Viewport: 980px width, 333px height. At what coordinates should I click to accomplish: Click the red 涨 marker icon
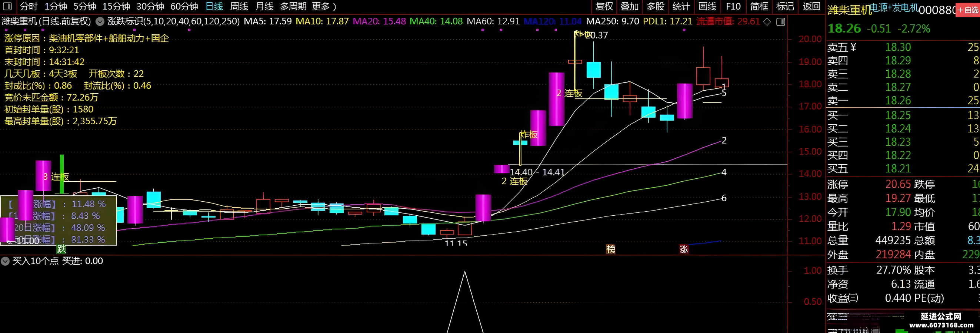[x=684, y=249]
